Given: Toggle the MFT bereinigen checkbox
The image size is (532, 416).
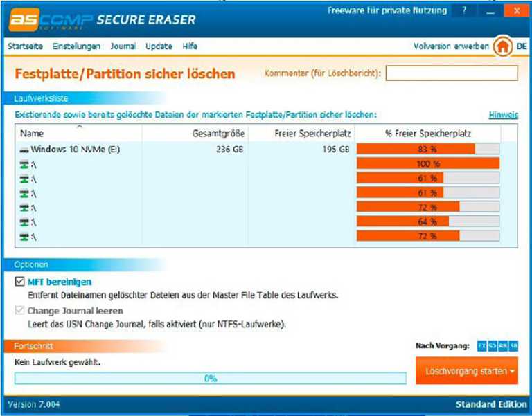Looking at the screenshot, I should click(20, 282).
